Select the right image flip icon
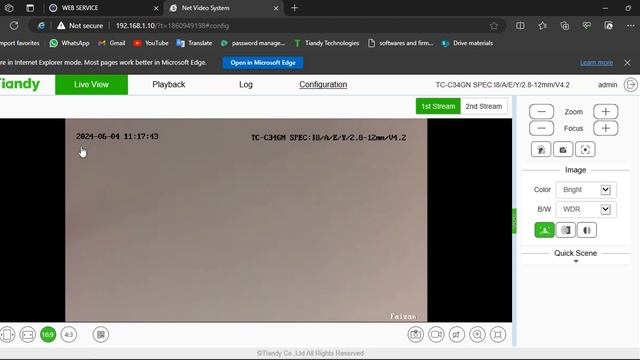640x360 pixels. coord(587,230)
